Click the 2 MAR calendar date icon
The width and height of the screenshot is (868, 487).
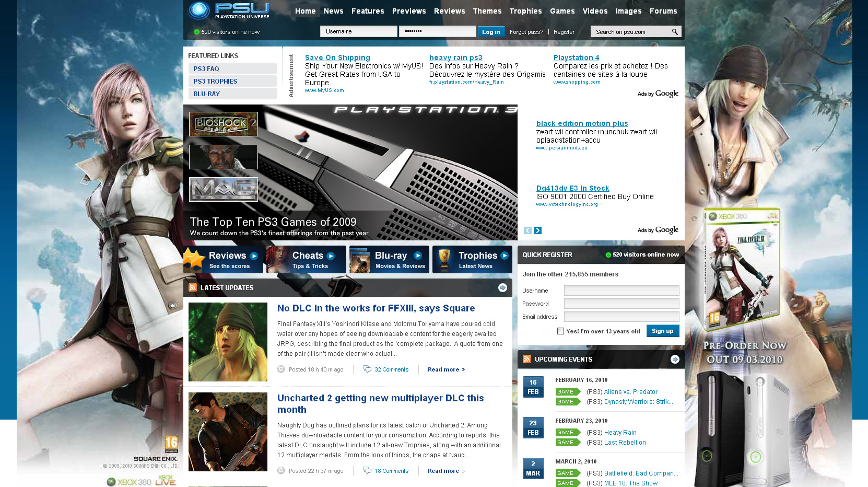coord(533,468)
